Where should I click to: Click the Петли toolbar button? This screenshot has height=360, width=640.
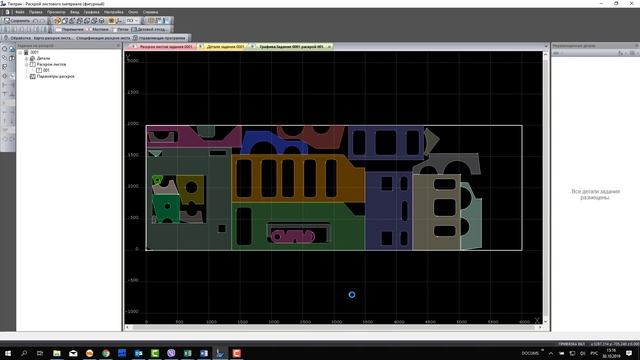pyautogui.click(x=120, y=29)
